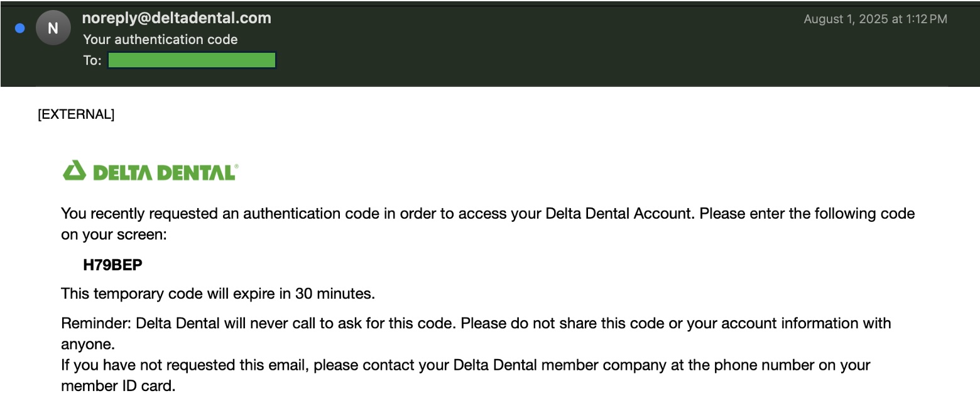Screen dimensions: 980x420
Task: Click the DELTA DENTAL wordmark in the email
Action: pyautogui.click(x=165, y=172)
